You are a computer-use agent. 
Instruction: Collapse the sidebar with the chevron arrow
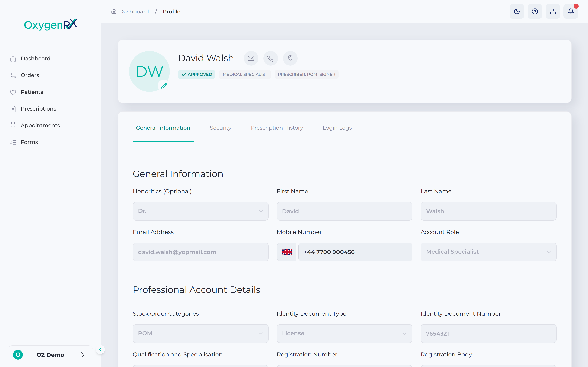pyautogui.click(x=100, y=349)
